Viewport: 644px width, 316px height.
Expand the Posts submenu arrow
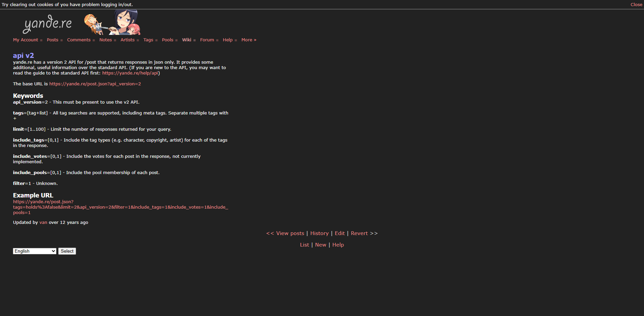(62, 40)
